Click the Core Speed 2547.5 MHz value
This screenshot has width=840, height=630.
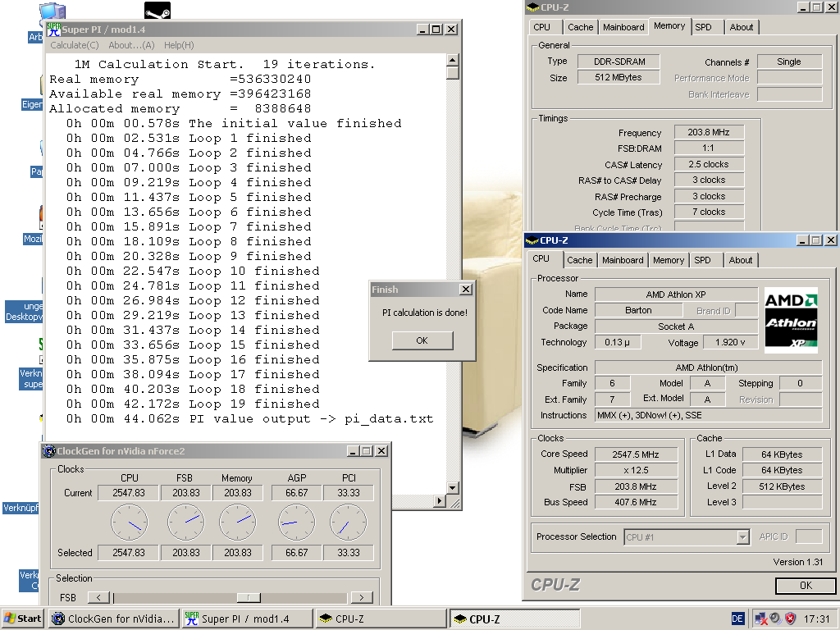636,454
